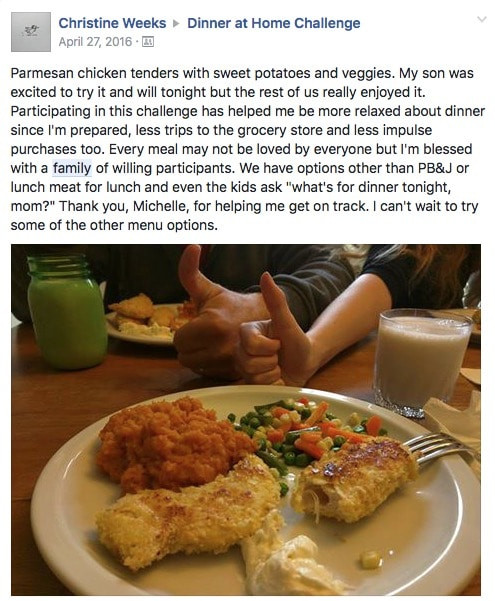Open the April 27, 2016 timestamp
Image resolution: width=495 pixels, height=601 pixels.
[x=95, y=41]
